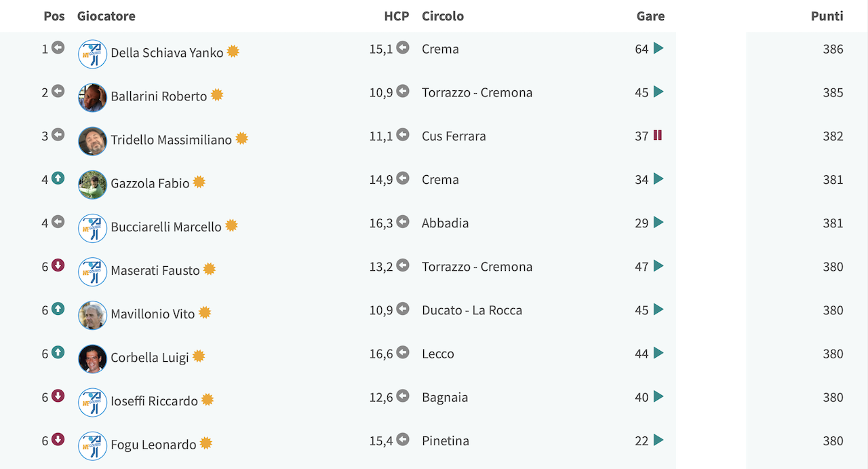Click the gray position arrow for Bucciarelli Marcello
The width and height of the screenshot is (868, 469).
(58, 222)
